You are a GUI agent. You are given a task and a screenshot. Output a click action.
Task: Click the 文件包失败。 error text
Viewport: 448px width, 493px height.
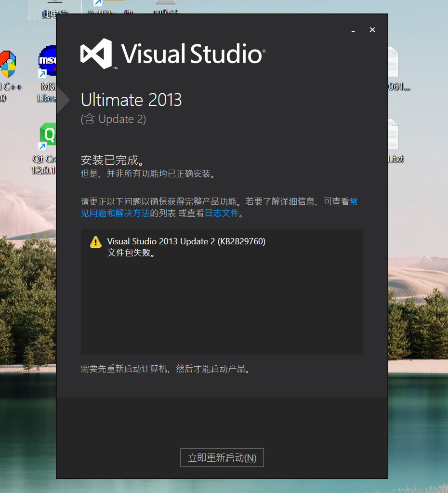(132, 253)
